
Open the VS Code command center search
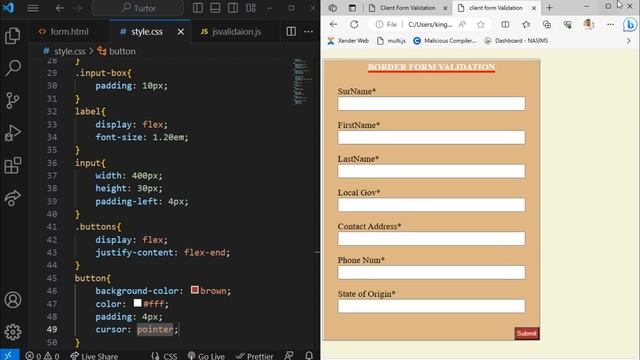tap(138, 8)
